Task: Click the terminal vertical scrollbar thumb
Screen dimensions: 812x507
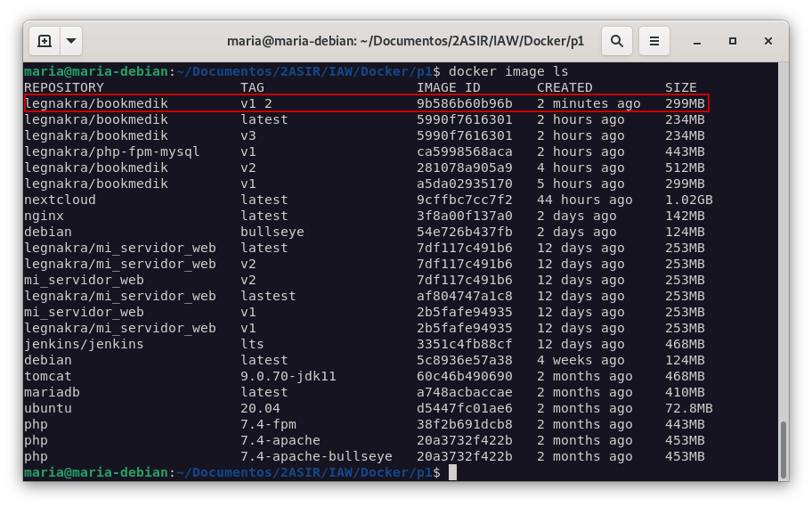Action: click(x=783, y=451)
